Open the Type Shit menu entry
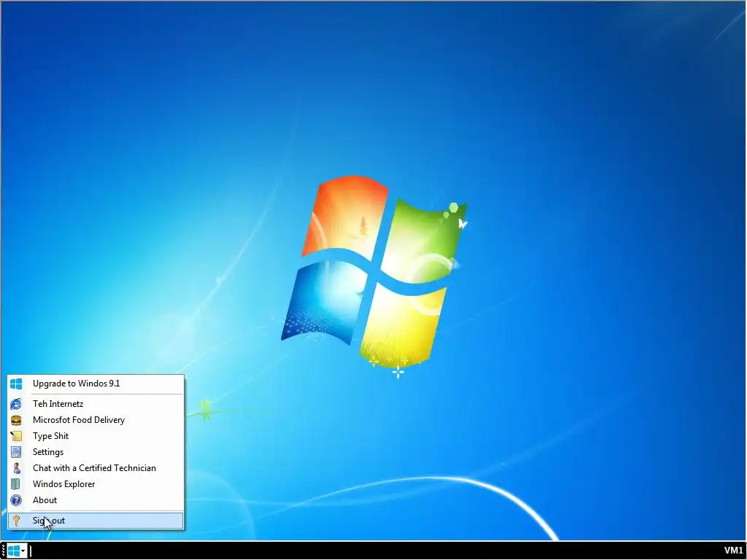 click(x=96, y=436)
